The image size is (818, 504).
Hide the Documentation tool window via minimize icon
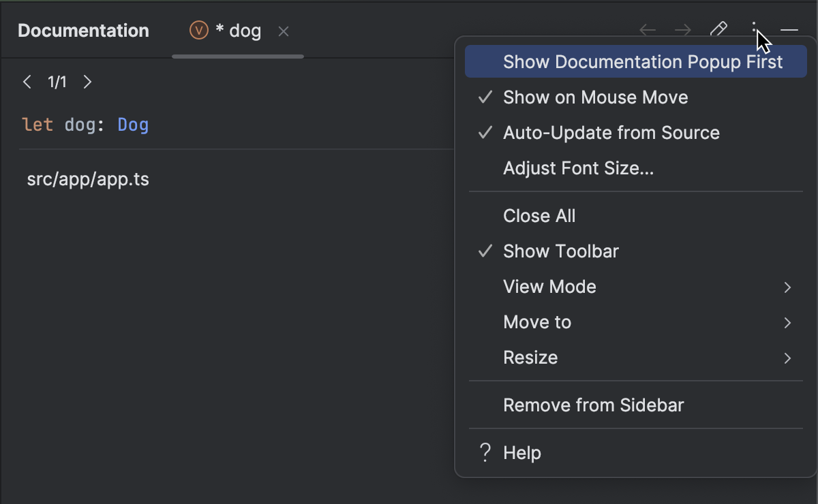coord(788,30)
